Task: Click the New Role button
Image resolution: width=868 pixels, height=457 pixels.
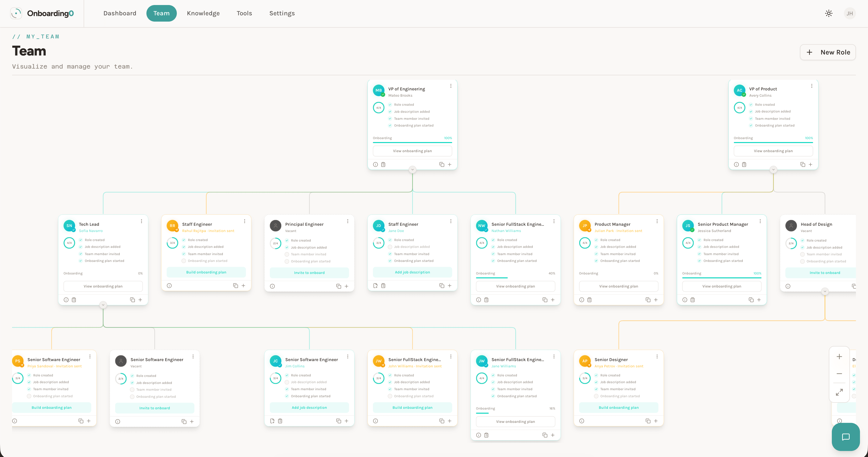Action: coord(828,52)
